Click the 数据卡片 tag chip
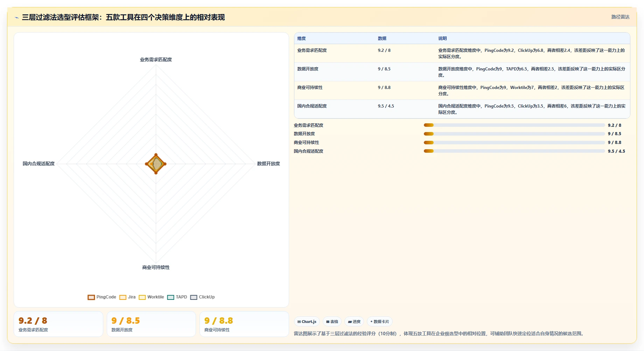 pyautogui.click(x=380, y=322)
